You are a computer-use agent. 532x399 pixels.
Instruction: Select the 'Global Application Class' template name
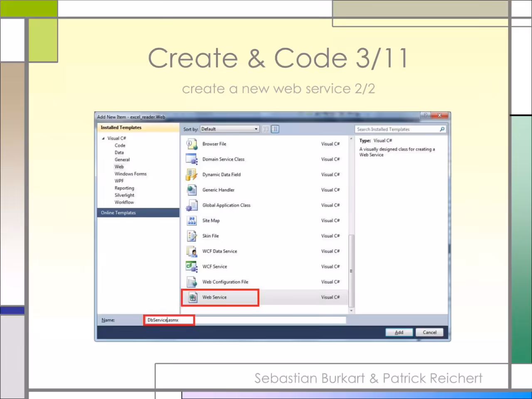pyautogui.click(x=227, y=205)
